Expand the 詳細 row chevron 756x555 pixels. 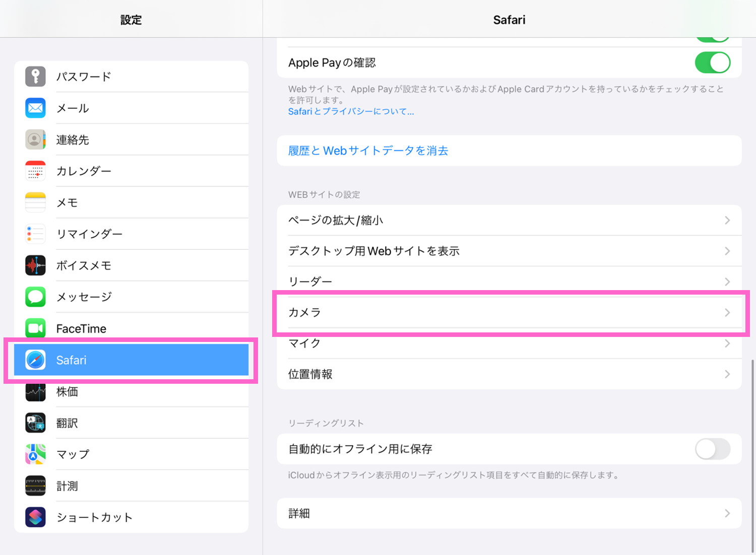[727, 513]
